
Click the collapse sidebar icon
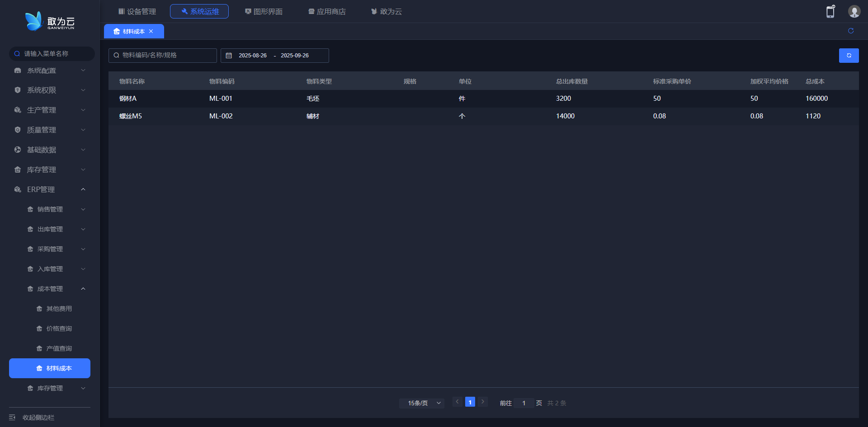[x=12, y=418]
